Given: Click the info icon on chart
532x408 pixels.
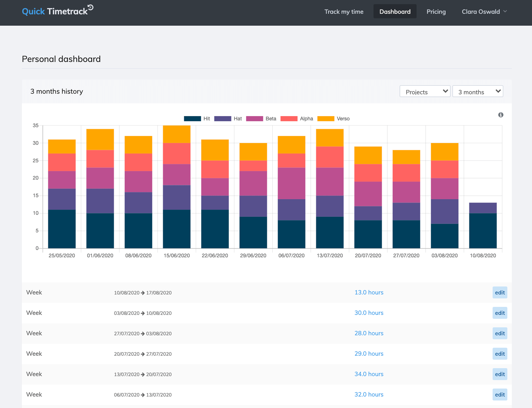Looking at the screenshot, I should coord(501,114).
